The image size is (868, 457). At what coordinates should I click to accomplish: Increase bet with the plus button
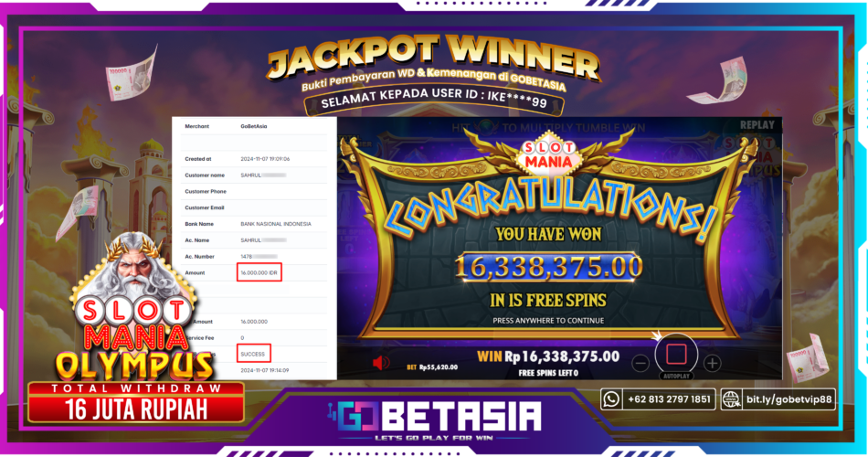pyautogui.click(x=712, y=364)
